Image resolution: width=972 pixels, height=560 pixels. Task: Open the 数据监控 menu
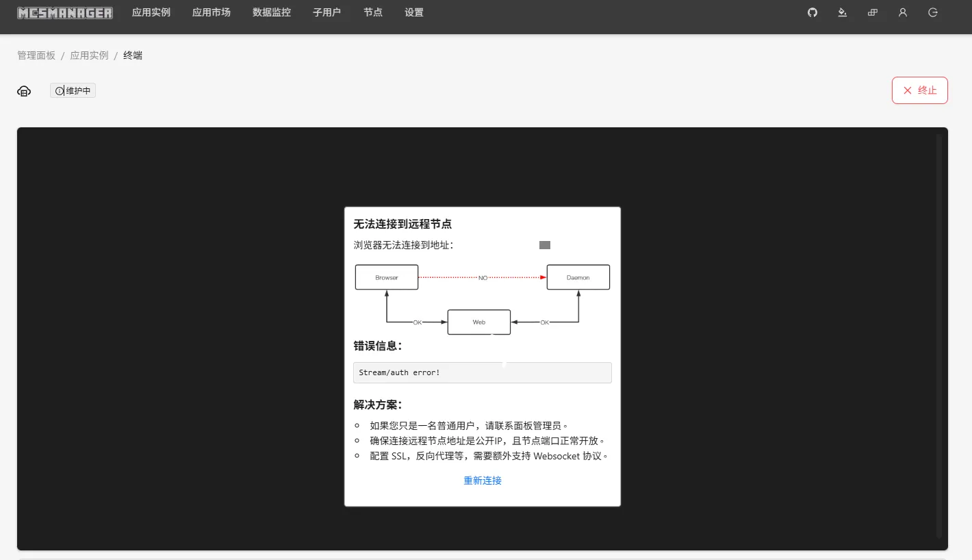click(271, 12)
